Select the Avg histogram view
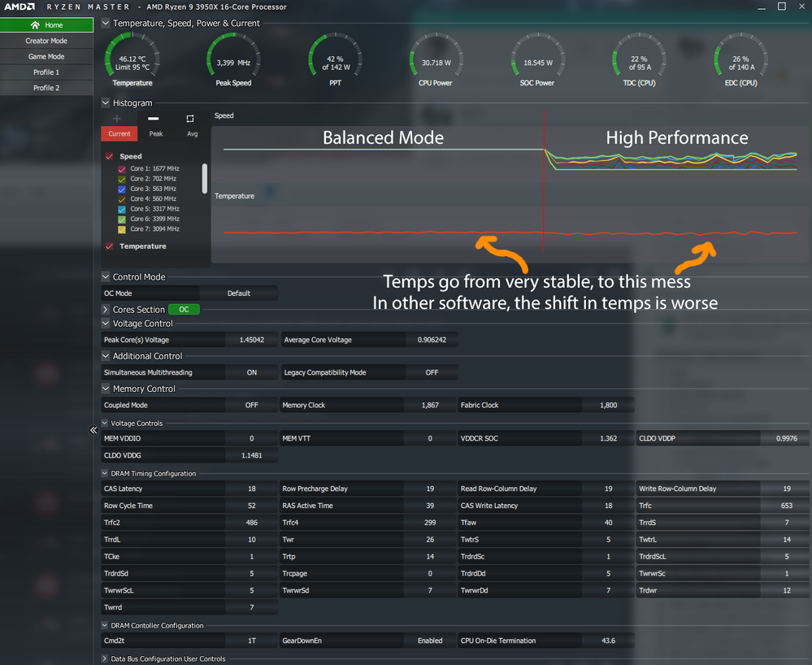Image resolution: width=812 pixels, height=665 pixels. tap(192, 133)
